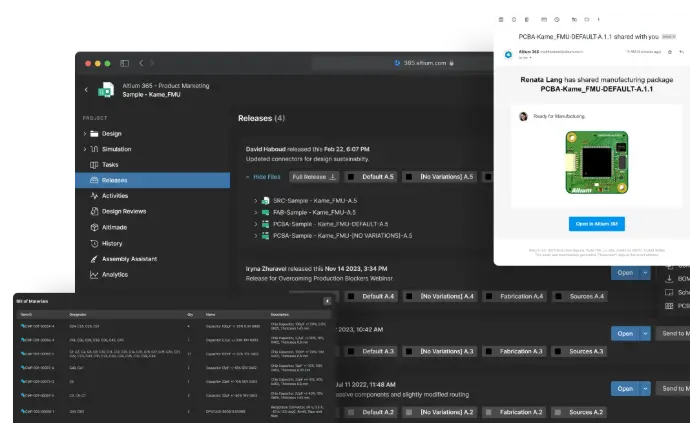Image resolution: width=690 pixels, height=423 pixels.
Task: Download the Full Release package
Action: pyautogui.click(x=314, y=177)
